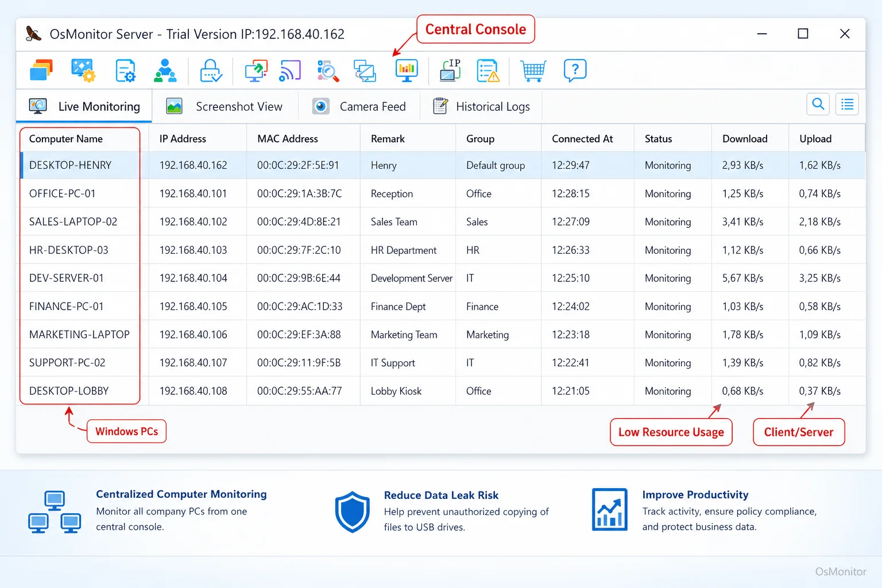Click IP address 192.168.40.104
882x588 pixels.
[193, 278]
